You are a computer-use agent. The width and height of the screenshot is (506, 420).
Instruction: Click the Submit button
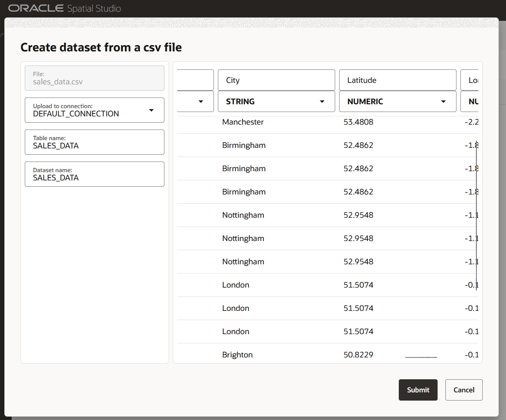coord(418,389)
